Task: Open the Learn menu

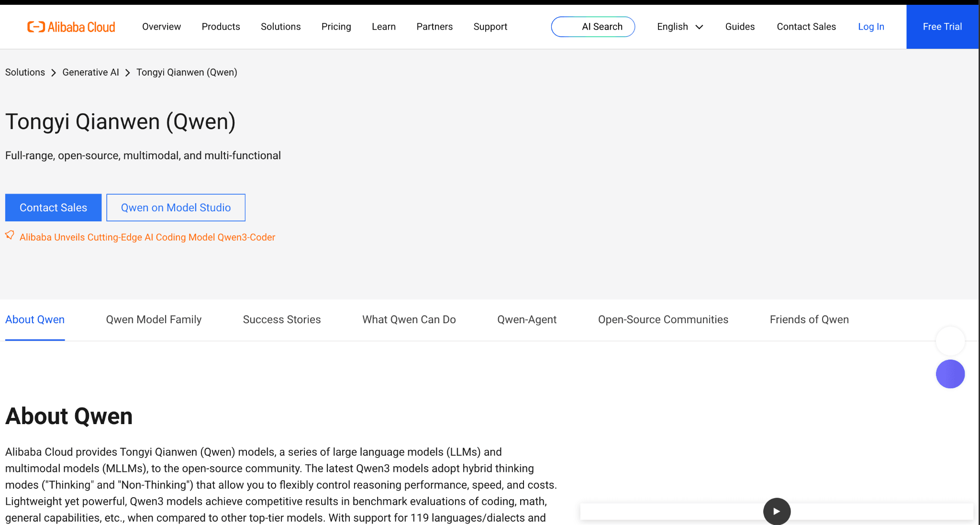Action: point(383,27)
